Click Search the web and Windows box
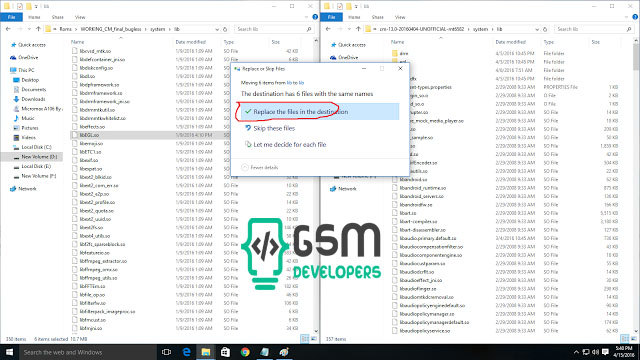Image resolution: width=640 pixels, height=360 pixels. click(88, 352)
